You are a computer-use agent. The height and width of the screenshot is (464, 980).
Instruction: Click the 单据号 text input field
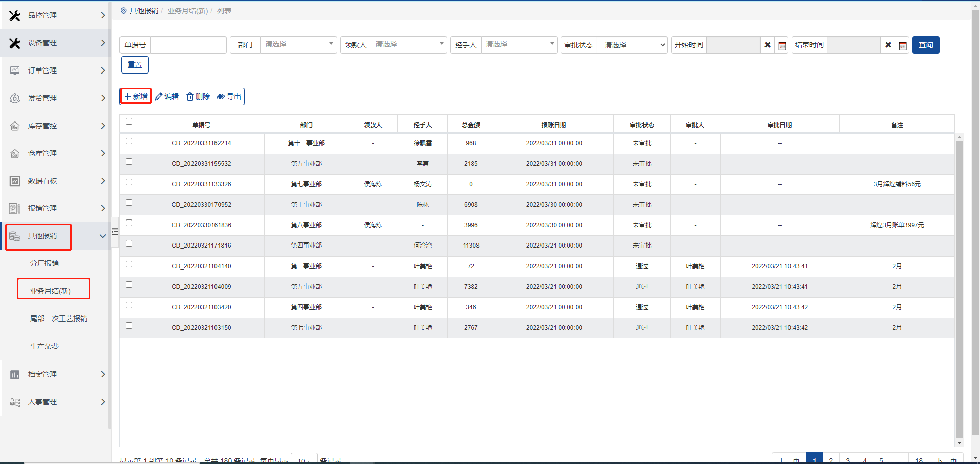coord(188,45)
